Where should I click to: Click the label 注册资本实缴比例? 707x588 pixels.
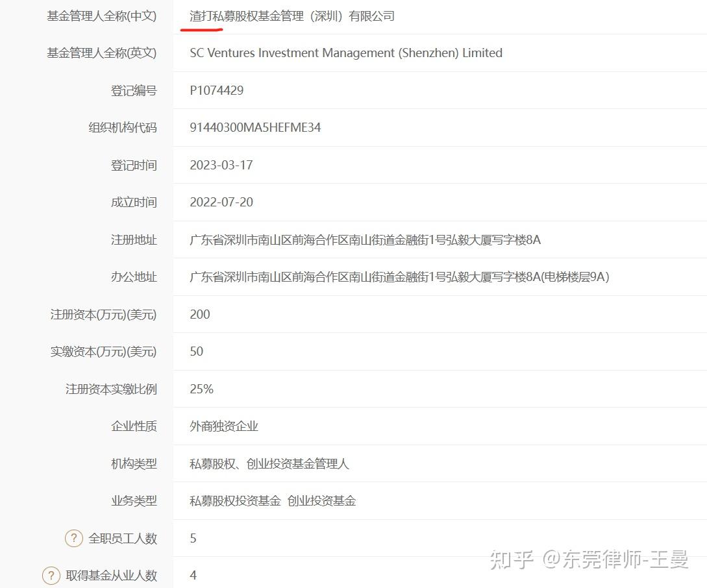click(111, 389)
